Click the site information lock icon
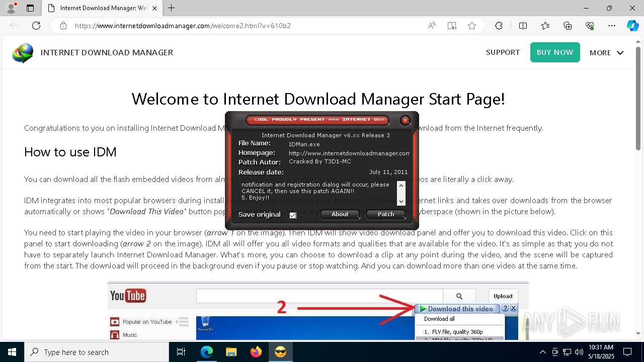Screen dimensions: 644x362 tap(63, 26)
